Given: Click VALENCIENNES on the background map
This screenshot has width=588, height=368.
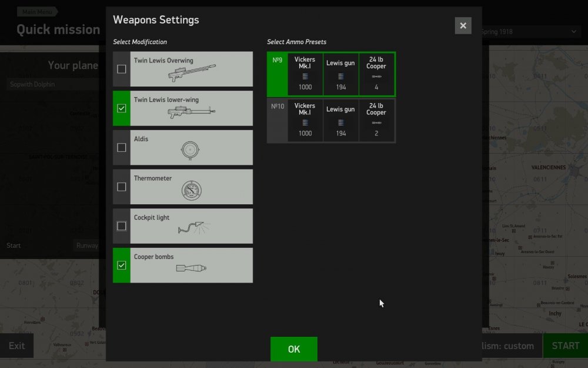Looking at the screenshot, I should coord(548,167).
